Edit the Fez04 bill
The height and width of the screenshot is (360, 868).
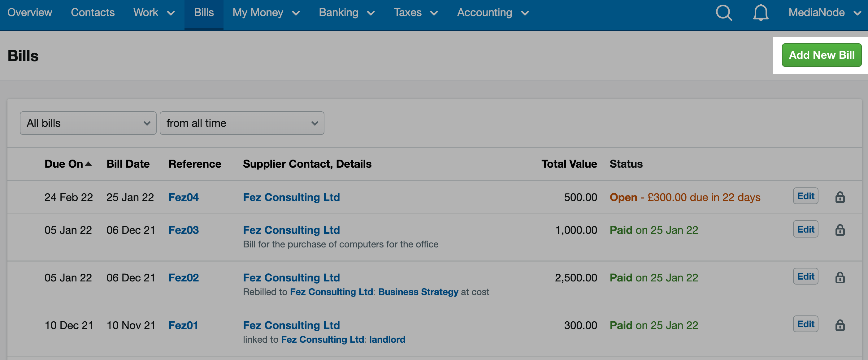[x=805, y=196]
